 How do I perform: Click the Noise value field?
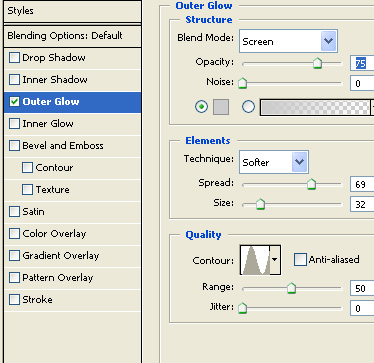tap(362, 83)
